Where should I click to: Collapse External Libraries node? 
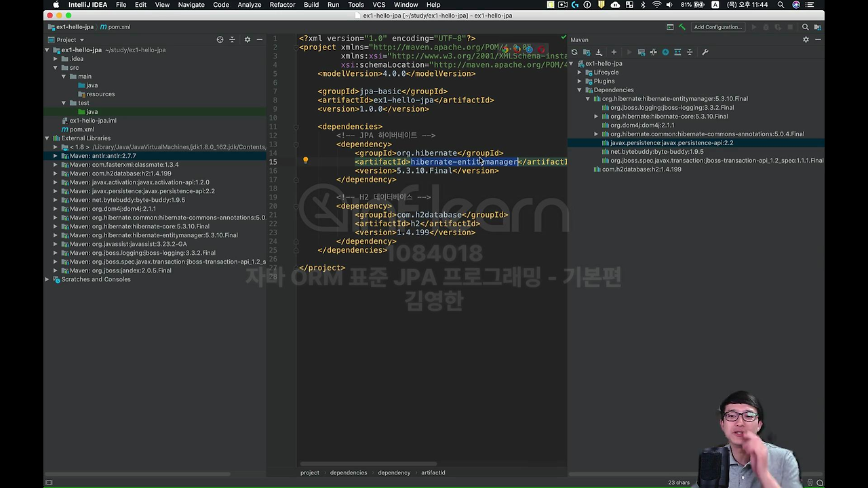click(47, 138)
